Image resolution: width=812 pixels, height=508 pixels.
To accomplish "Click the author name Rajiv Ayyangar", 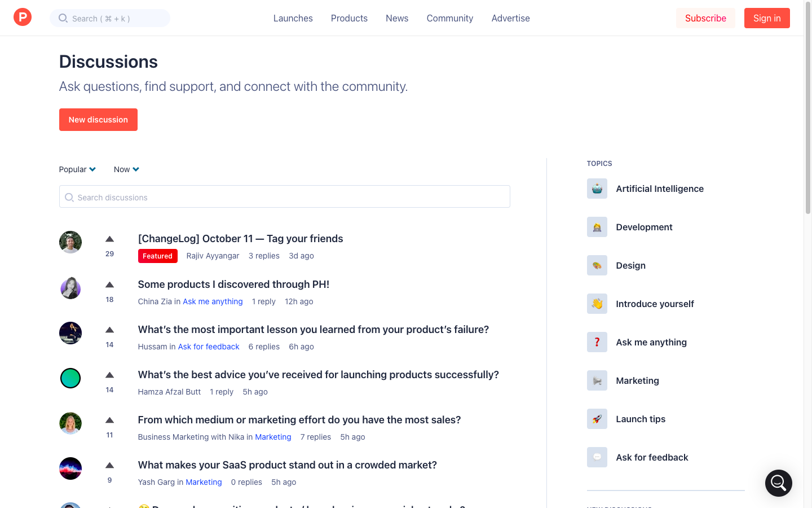I will point(213,256).
